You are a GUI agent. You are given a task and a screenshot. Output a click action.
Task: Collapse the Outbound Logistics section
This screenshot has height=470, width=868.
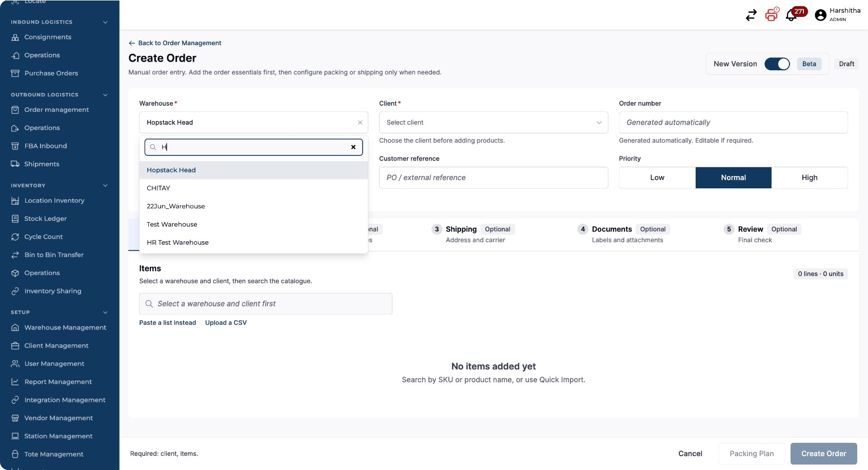click(x=105, y=95)
